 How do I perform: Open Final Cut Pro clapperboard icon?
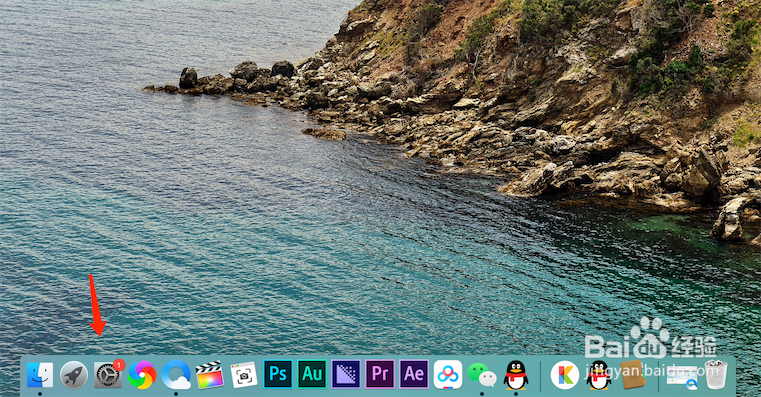[x=210, y=375]
